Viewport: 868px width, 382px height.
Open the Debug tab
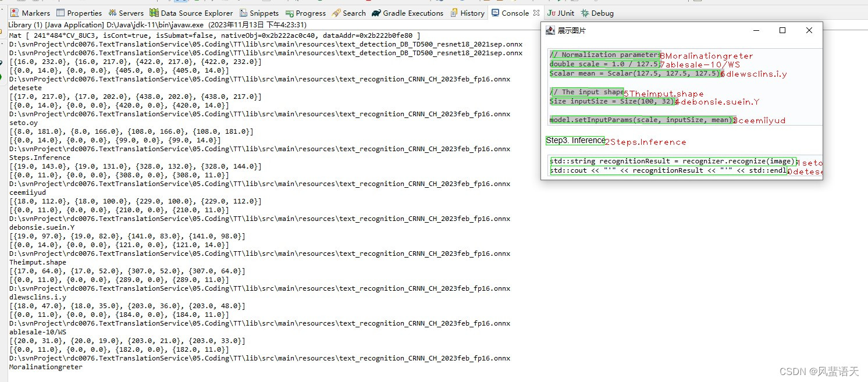(x=597, y=13)
